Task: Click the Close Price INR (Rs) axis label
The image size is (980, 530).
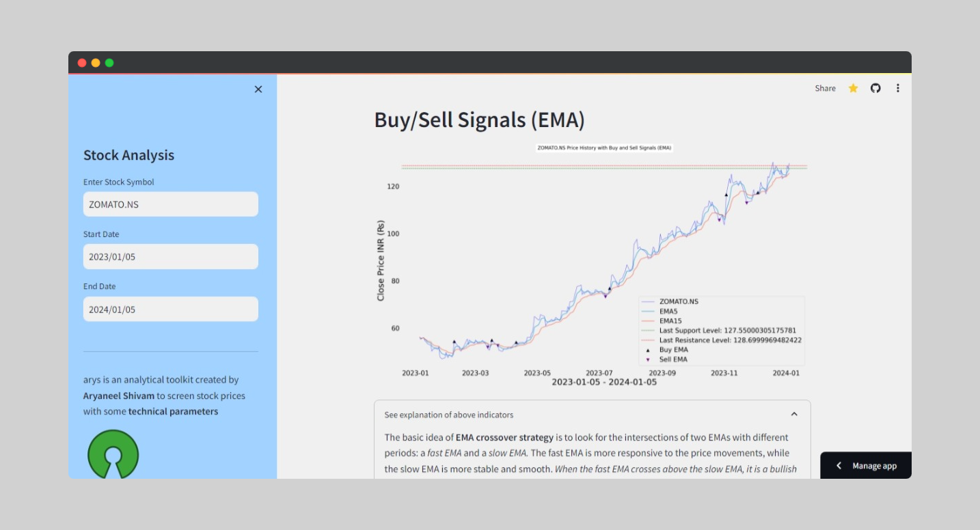Action: click(381, 261)
